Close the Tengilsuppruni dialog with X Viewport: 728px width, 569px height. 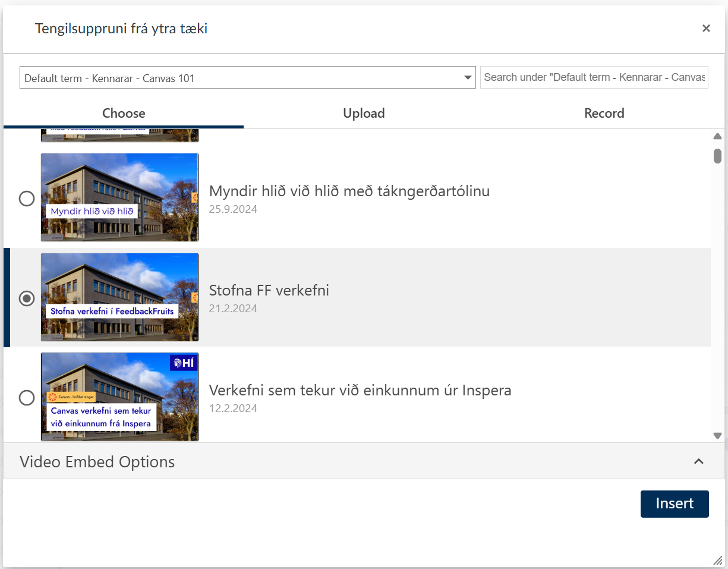pyautogui.click(x=706, y=29)
